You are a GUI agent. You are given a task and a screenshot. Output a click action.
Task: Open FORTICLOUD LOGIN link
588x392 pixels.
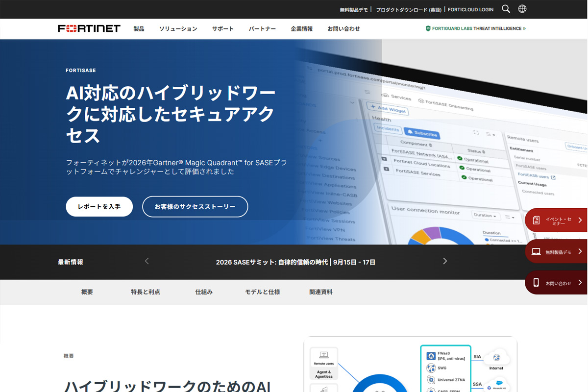click(471, 9)
